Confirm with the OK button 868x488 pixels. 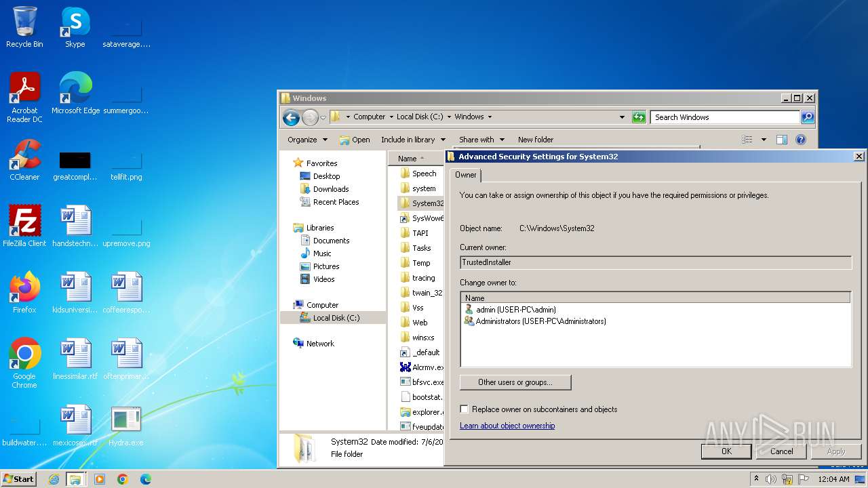click(x=726, y=451)
